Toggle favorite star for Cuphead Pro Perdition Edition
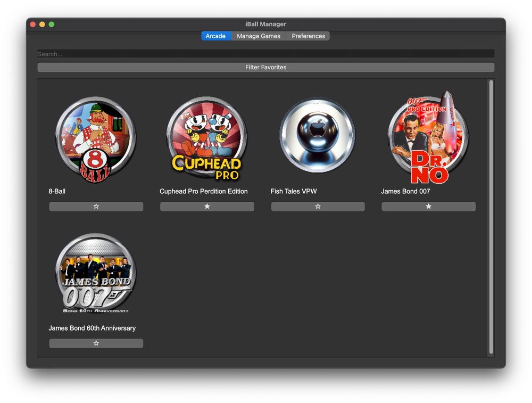 coord(207,207)
